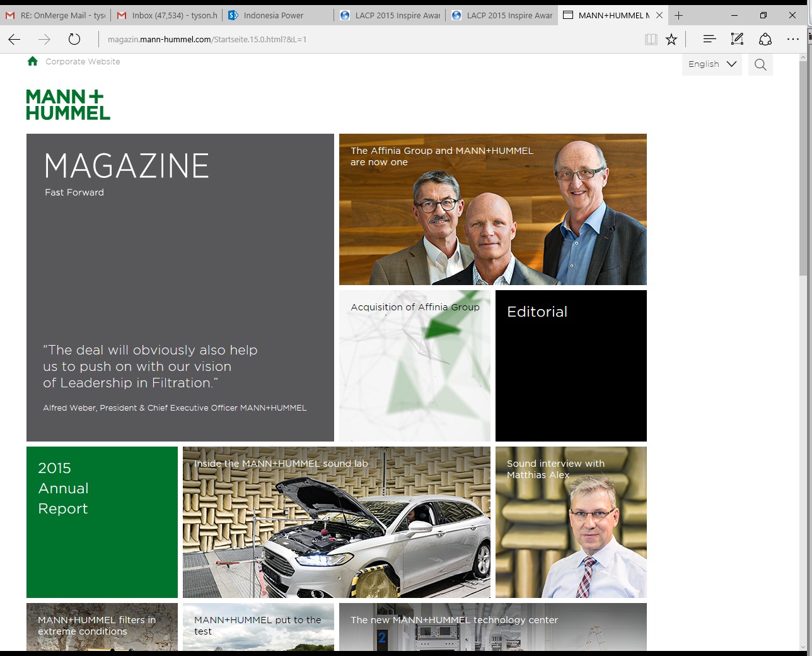
Task: Open a new tab with plus button
Action: coord(678,15)
